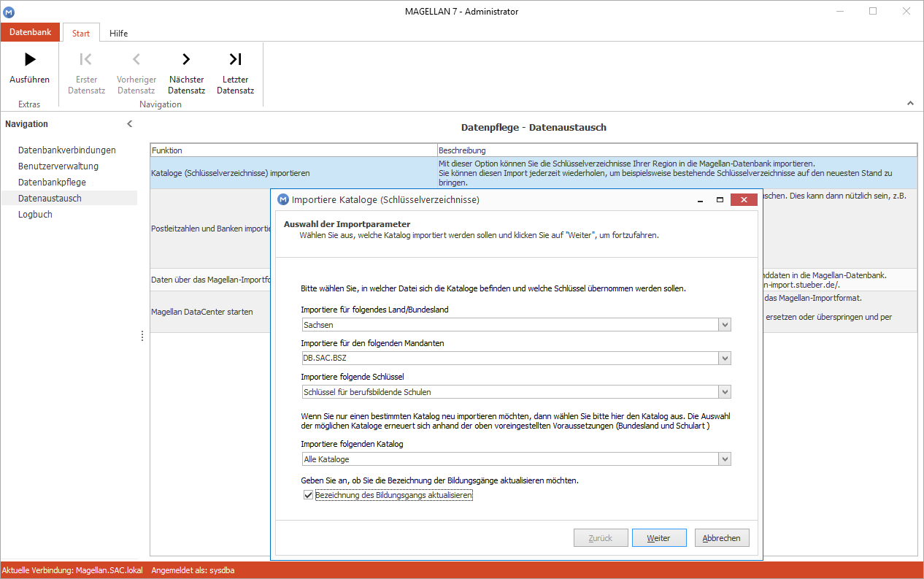Viewport: 924px width, 579px height.
Task: Select Benutzerverwaltung in navigation
Action: pyautogui.click(x=58, y=166)
